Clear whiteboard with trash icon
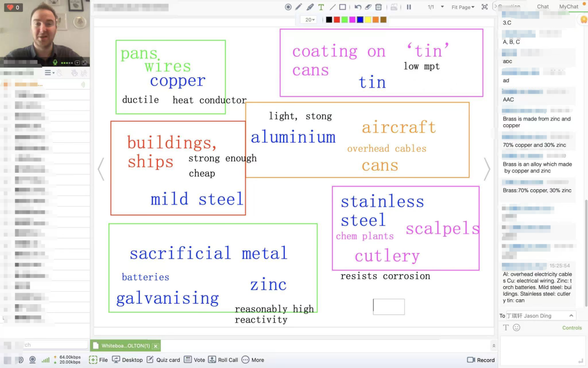 coord(378,7)
